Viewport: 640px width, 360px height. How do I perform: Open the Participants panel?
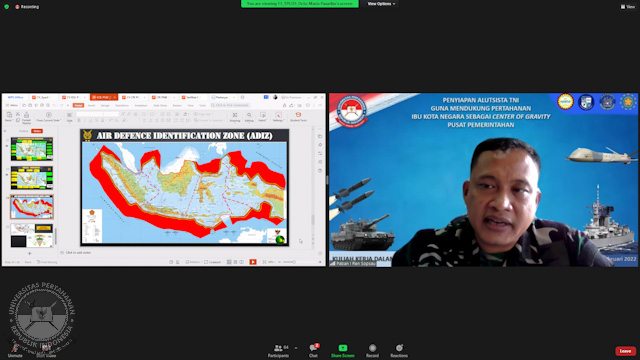coord(278,350)
